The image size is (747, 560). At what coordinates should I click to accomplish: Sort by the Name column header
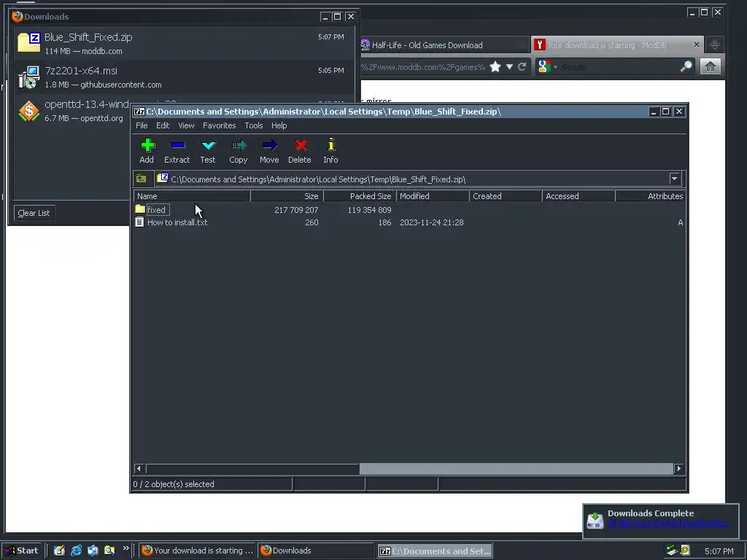(192, 195)
